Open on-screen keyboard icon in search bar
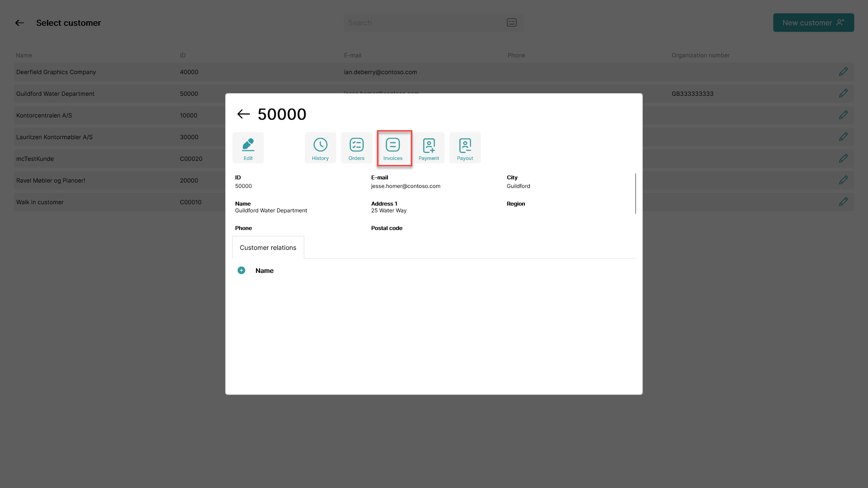Viewport: 868px width, 488px height. (x=511, y=23)
